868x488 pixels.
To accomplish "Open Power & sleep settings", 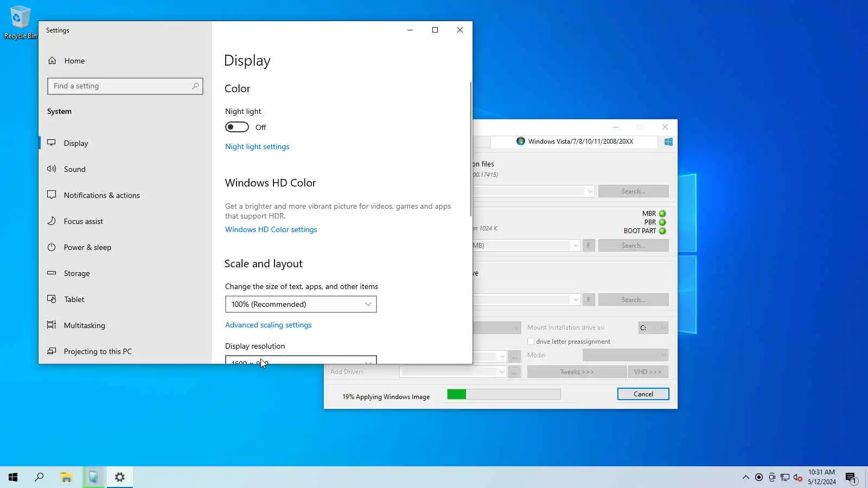I will (125, 247).
